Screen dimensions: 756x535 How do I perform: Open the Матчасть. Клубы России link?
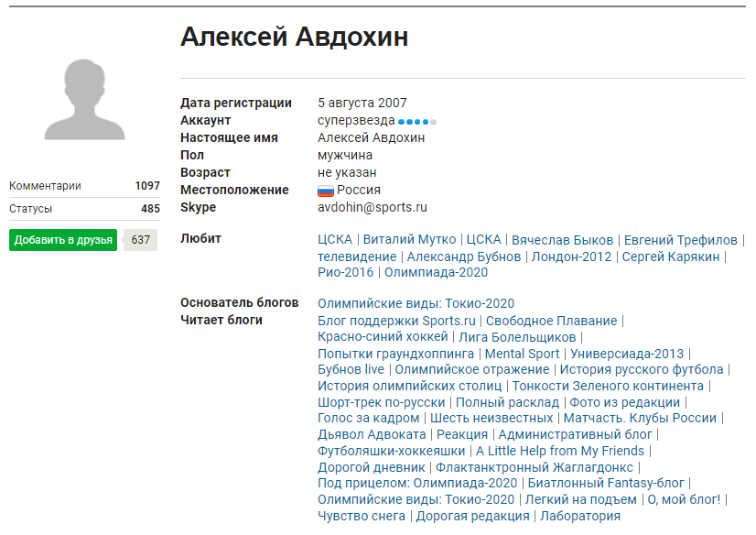(641, 418)
